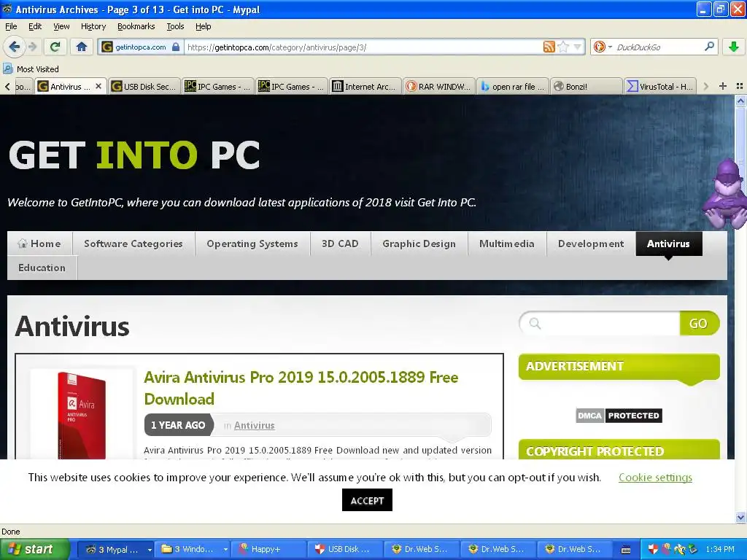Open the list all tabs button
Screen dimensions: 747x560
[740, 86]
